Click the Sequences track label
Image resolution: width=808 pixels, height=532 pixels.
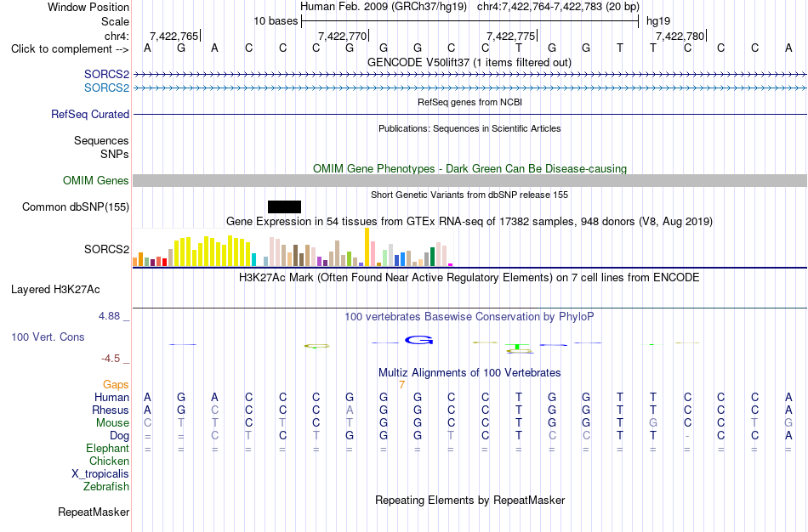101,140
